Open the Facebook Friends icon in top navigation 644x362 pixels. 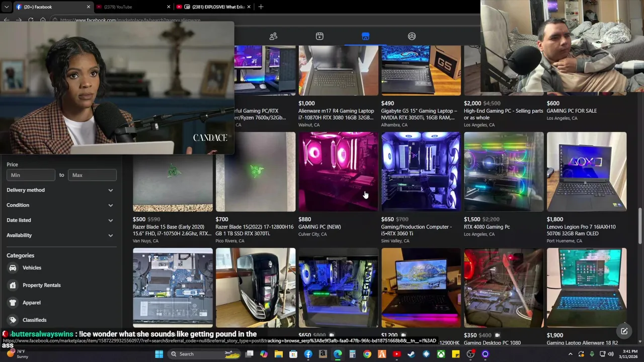(x=273, y=36)
